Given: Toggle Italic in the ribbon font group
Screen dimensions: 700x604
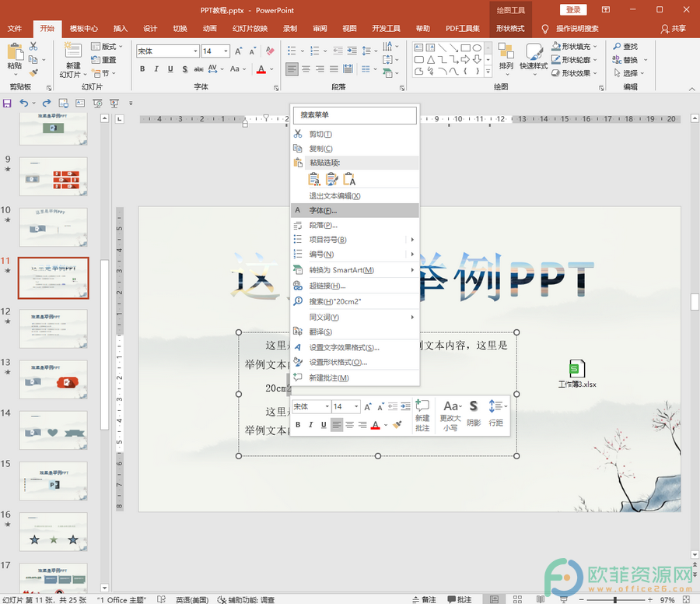Looking at the screenshot, I should pyautogui.click(x=156, y=69).
